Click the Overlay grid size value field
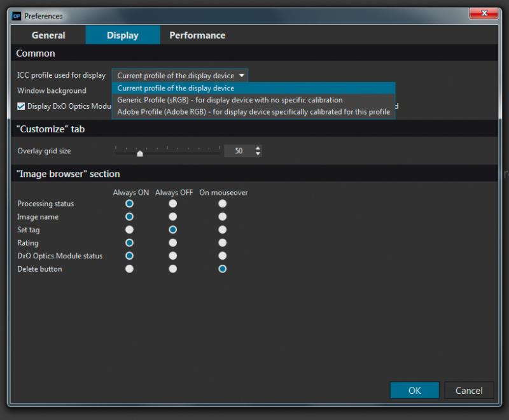Screen dimensions: 509x420 239,151
